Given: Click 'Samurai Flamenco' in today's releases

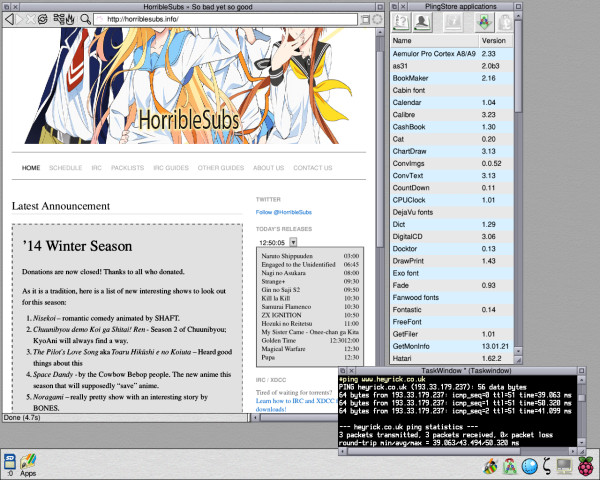Looking at the screenshot, I should coord(286,307).
